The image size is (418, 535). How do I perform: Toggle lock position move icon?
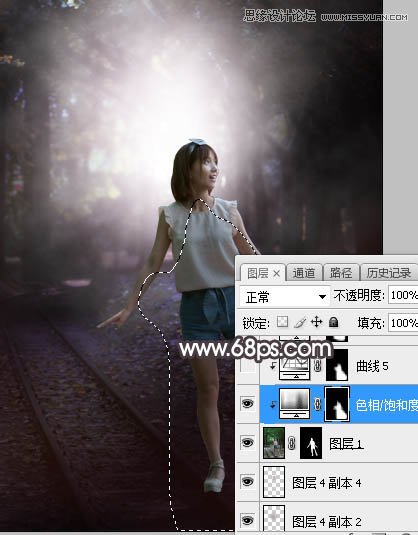coord(317,322)
